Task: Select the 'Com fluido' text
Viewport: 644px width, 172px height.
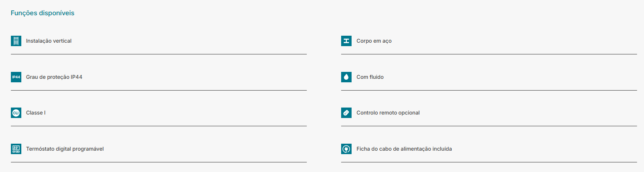Action: 370,77
